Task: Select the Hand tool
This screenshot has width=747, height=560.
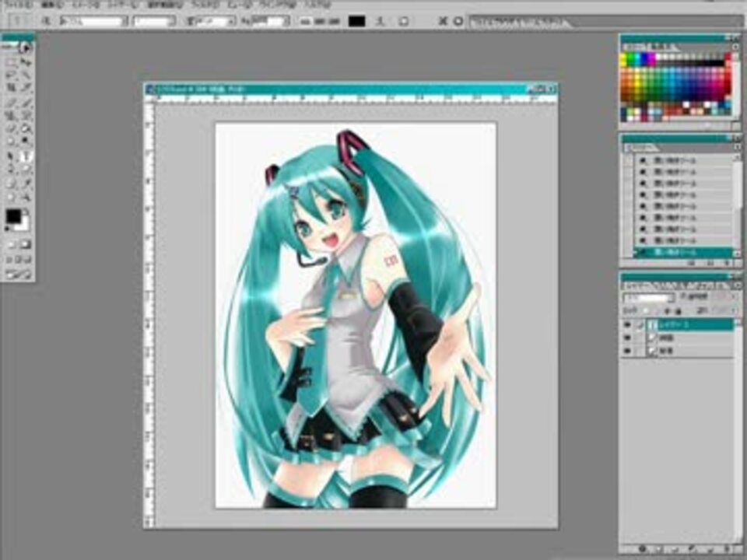Action: 11,196
